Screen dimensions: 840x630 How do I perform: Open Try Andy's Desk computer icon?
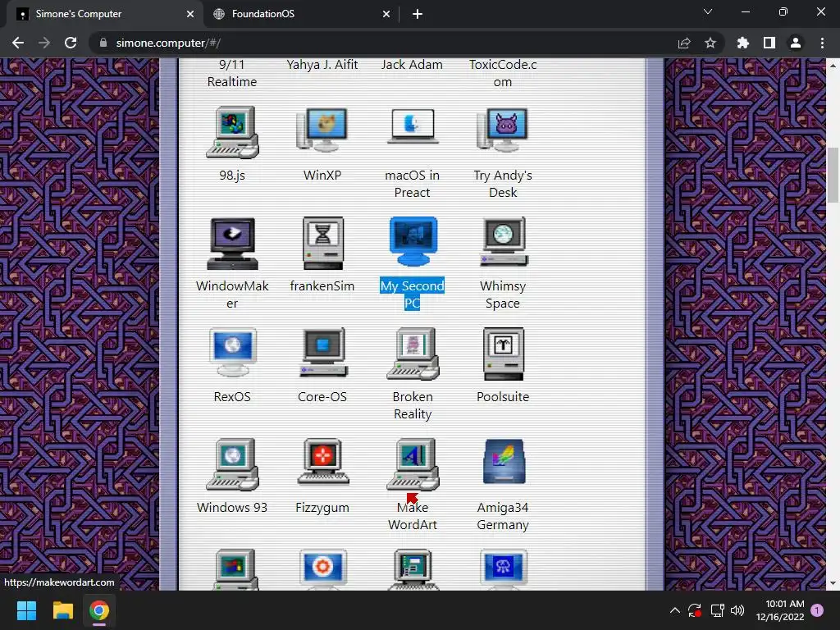tap(503, 130)
